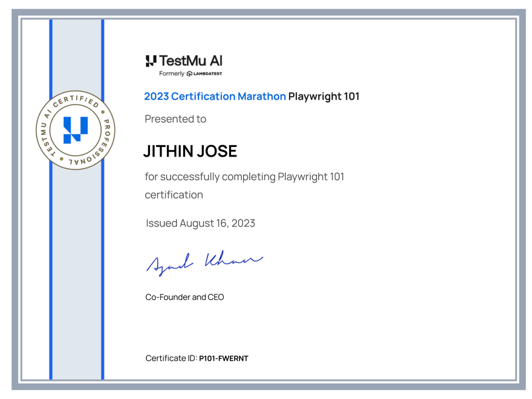Viewport: 532px width, 399px height.
Task: Click the 'Formerly LambdaTest' branding icon
Action: pyautogui.click(x=190, y=74)
